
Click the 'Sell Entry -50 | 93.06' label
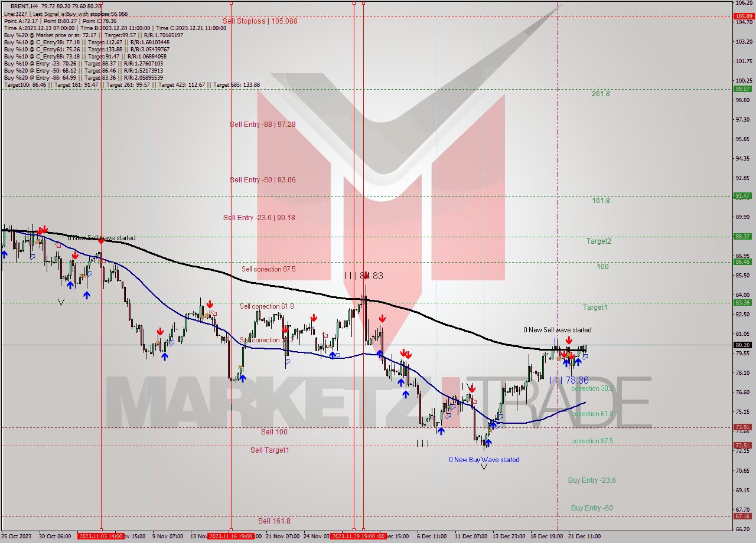263,179
